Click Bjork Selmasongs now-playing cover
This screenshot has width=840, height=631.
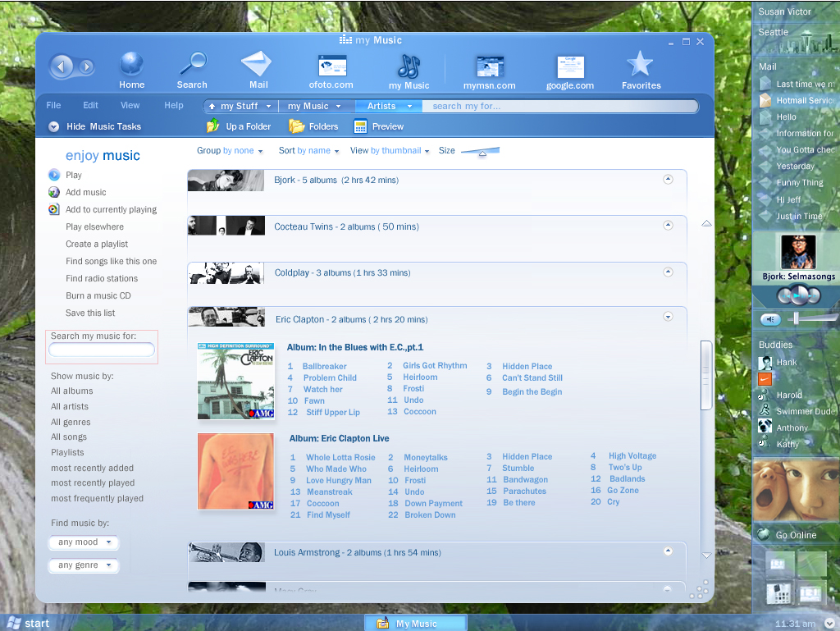[x=798, y=251]
